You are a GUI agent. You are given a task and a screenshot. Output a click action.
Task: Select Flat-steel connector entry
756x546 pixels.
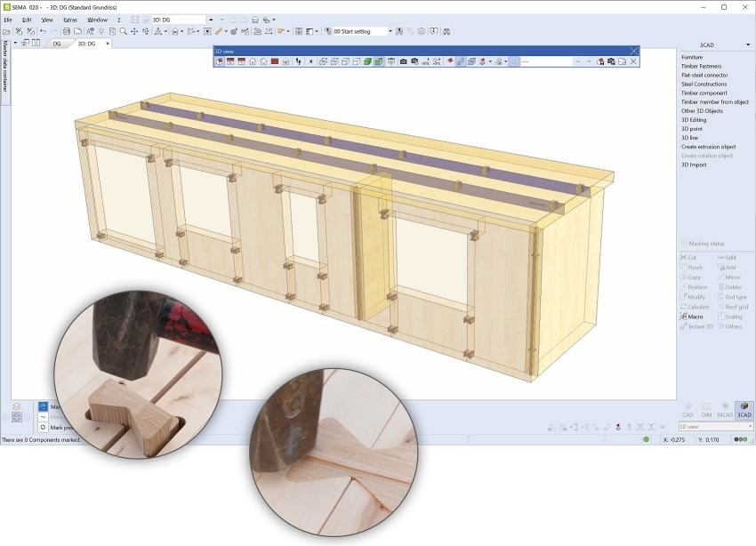pyautogui.click(x=704, y=76)
